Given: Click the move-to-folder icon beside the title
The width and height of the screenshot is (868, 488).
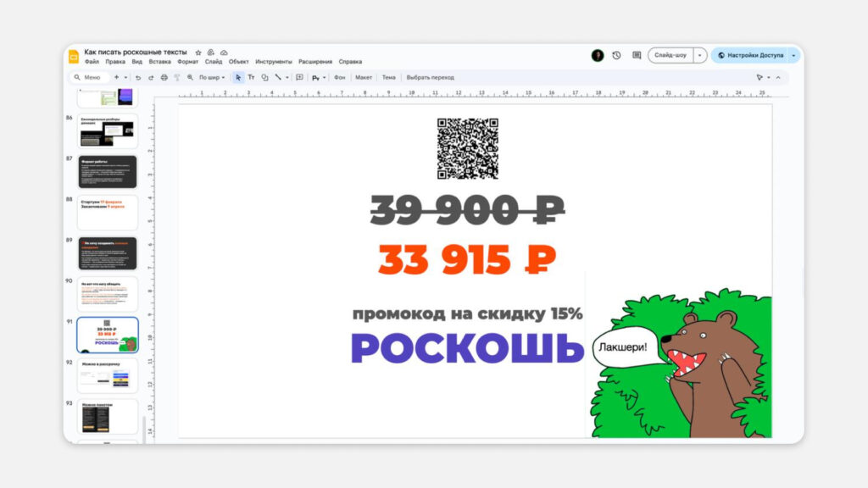Looking at the screenshot, I should (211, 53).
